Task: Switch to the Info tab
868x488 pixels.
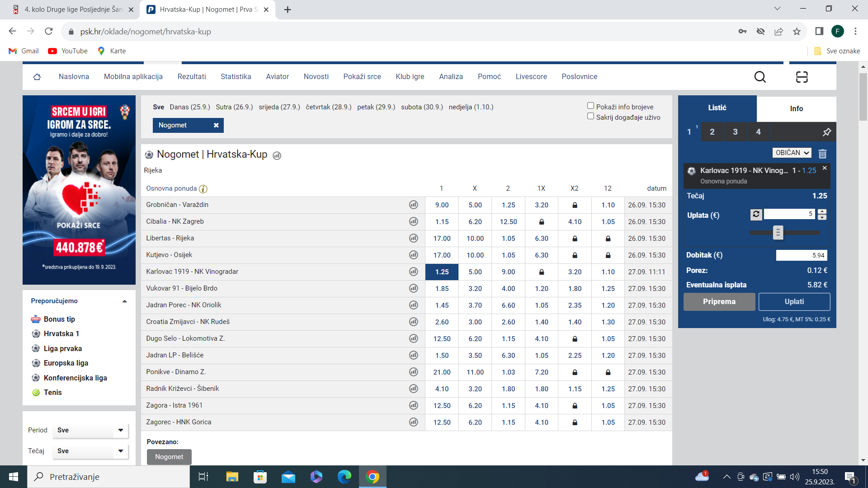Action: [796, 108]
